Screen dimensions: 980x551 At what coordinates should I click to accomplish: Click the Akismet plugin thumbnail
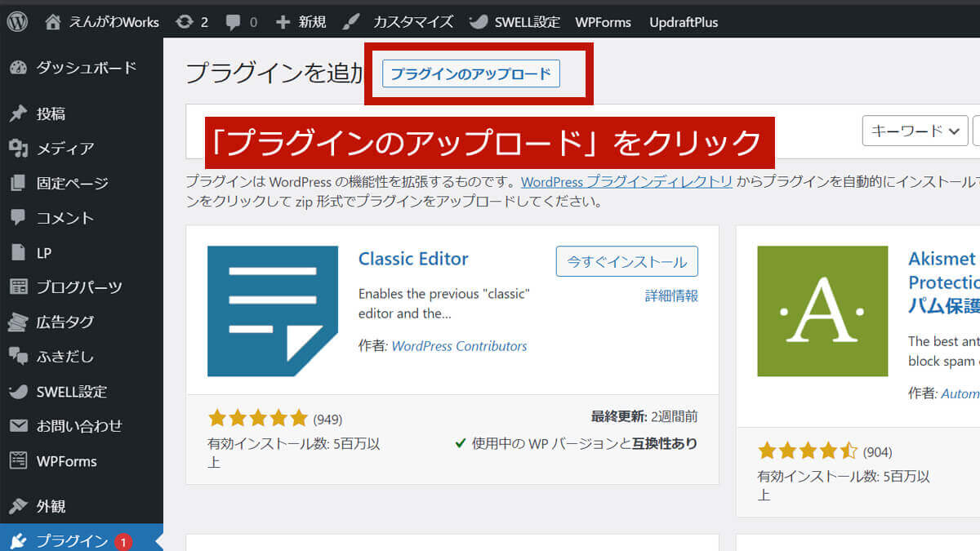[x=822, y=311]
